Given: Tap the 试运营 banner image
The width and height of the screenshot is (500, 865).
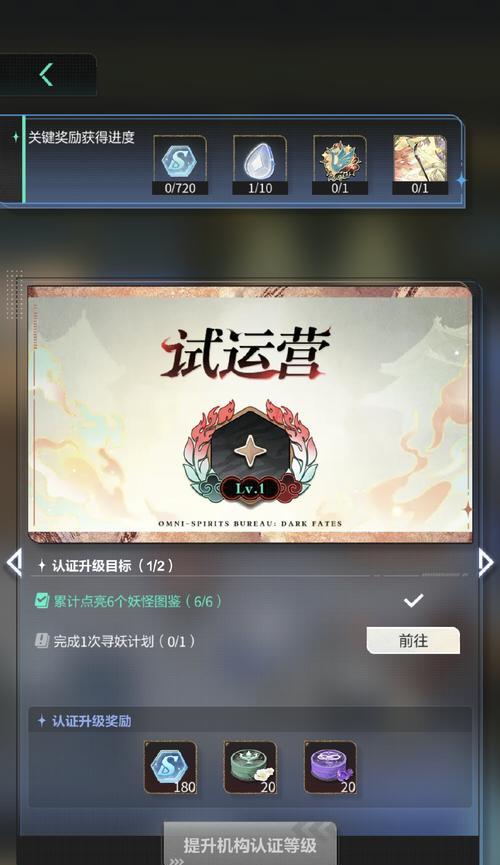Looking at the screenshot, I should 250,414.
